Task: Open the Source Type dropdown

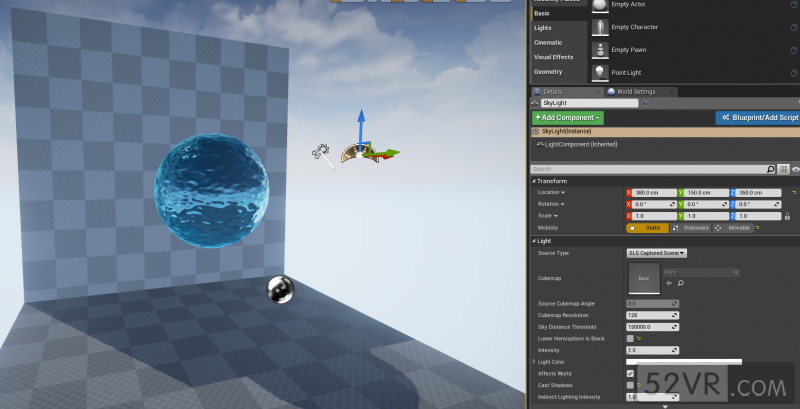Action: 656,253
